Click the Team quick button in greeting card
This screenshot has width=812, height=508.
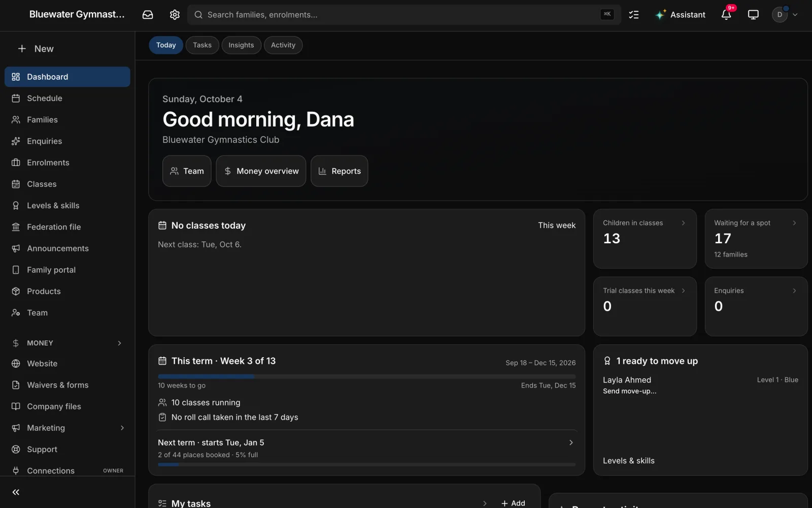(187, 171)
